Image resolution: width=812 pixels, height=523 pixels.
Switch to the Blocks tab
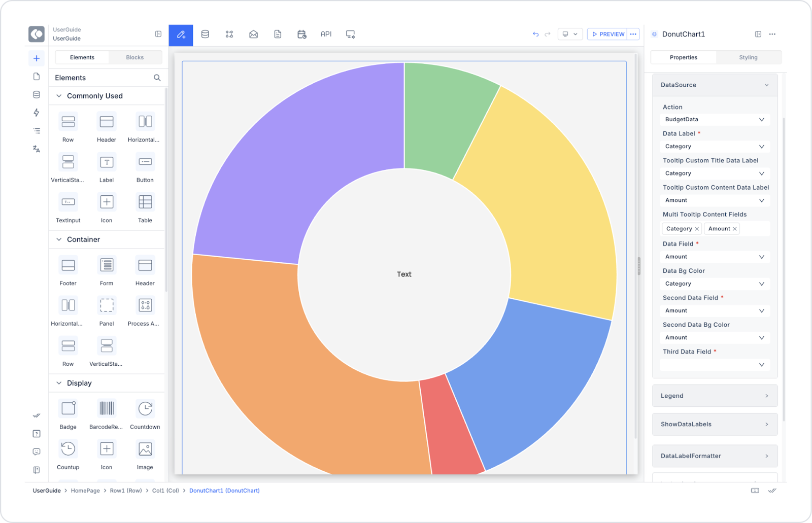(x=135, y=57)
